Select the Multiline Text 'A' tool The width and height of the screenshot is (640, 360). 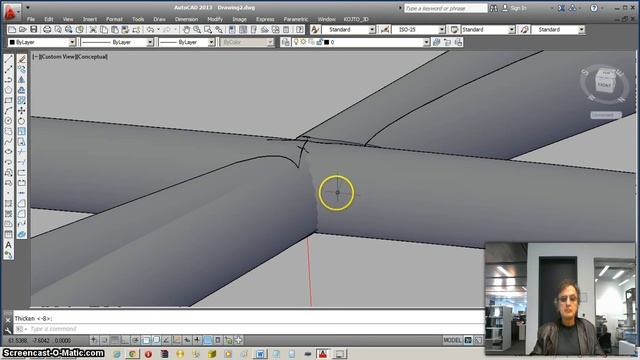coord(9,245)
